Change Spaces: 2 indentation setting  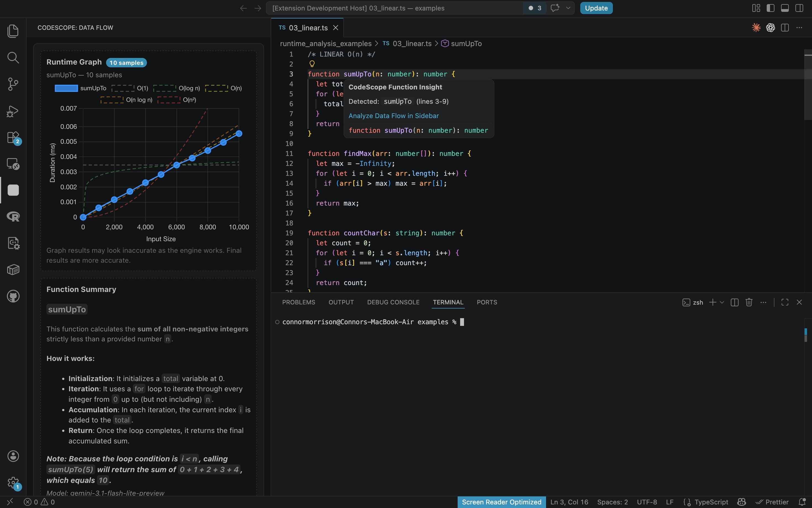[612, 502]
